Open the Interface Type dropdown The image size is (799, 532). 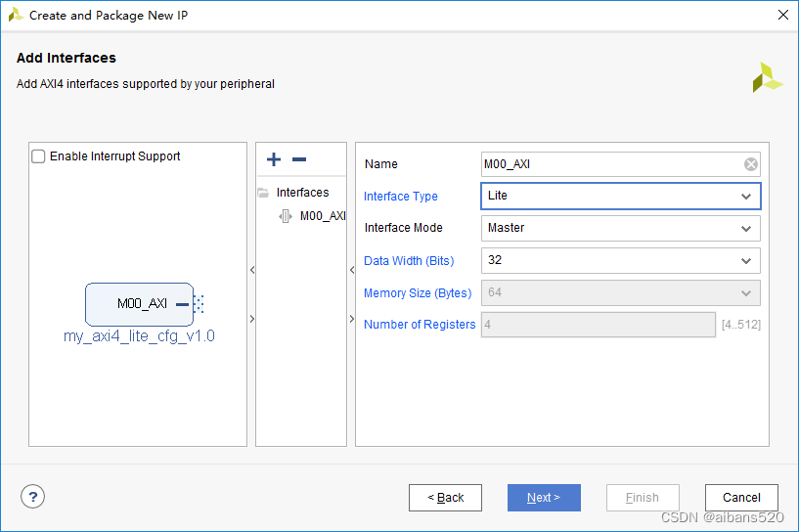620,196
